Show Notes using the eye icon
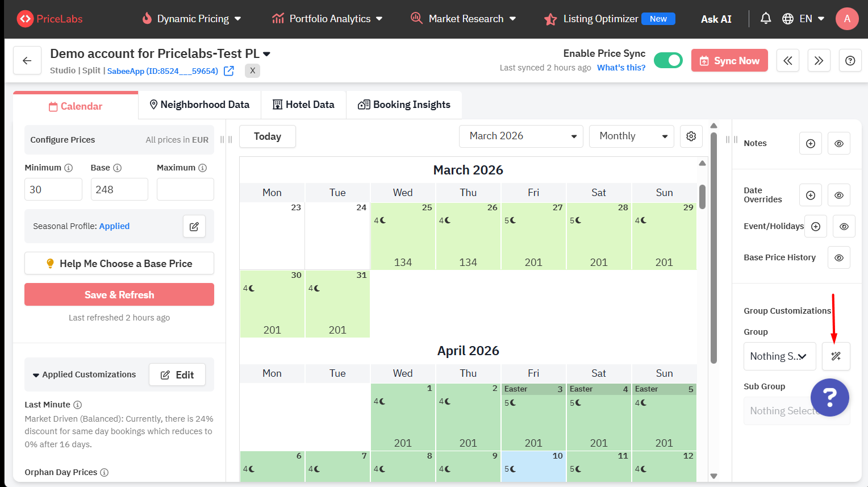Viewport: 868px width, 487px height. tap(838, 143)
